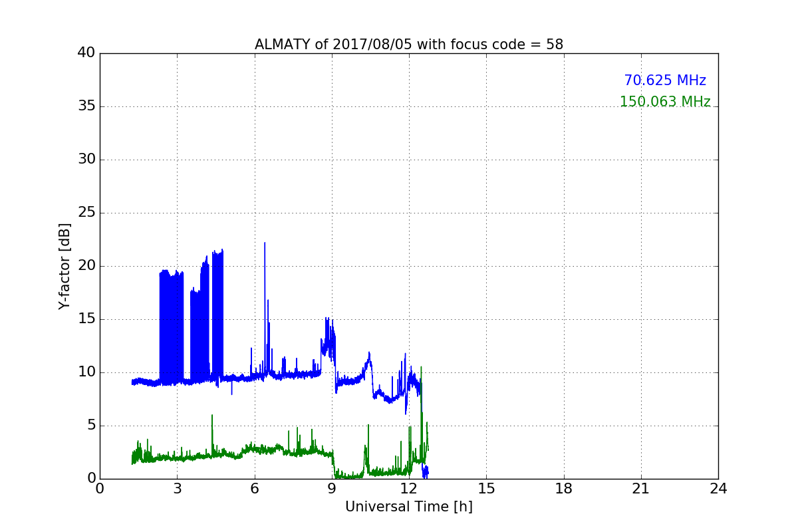Click the x-axis tick label '21'
Viewport: 798px width, 532px height.
(x=641, y=489)
